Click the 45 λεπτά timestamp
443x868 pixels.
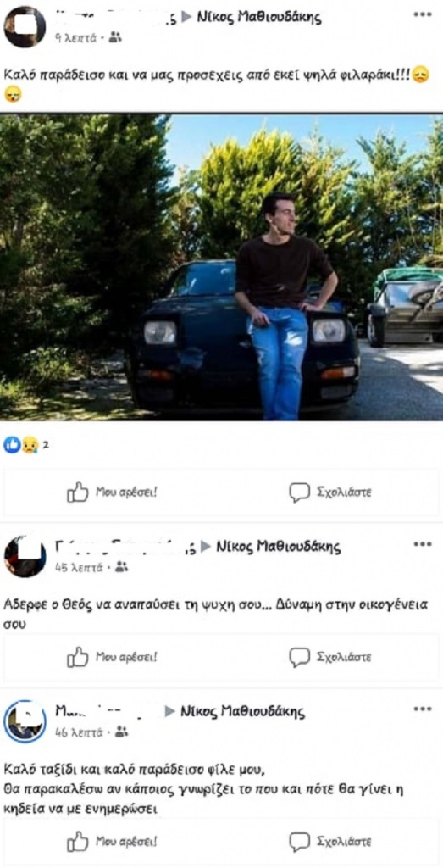coord(79,567)
